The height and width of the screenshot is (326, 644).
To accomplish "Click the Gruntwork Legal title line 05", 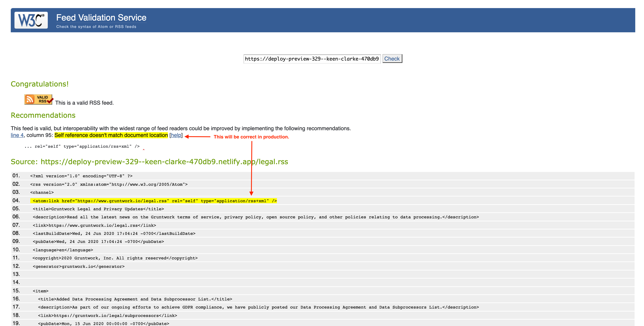I will tap(98, 209).
